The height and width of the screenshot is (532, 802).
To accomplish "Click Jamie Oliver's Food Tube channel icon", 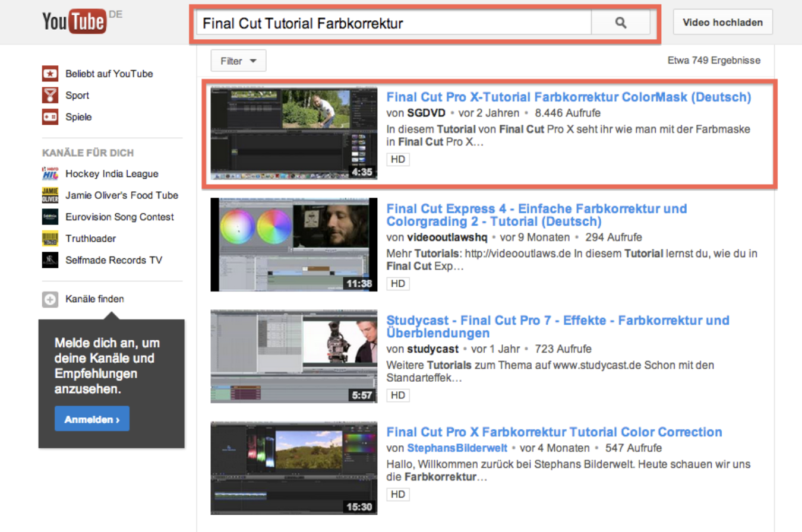I will tap(50, 195).
